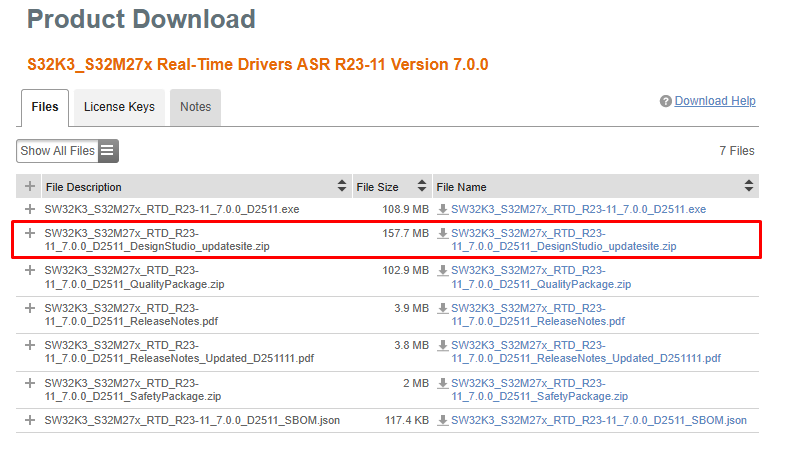Image resolution: width=806 pixels, height=450 pixels.
Task: Select the 102.9 MB file size cell
Action: pyautogui.click(x=405, y=271)
